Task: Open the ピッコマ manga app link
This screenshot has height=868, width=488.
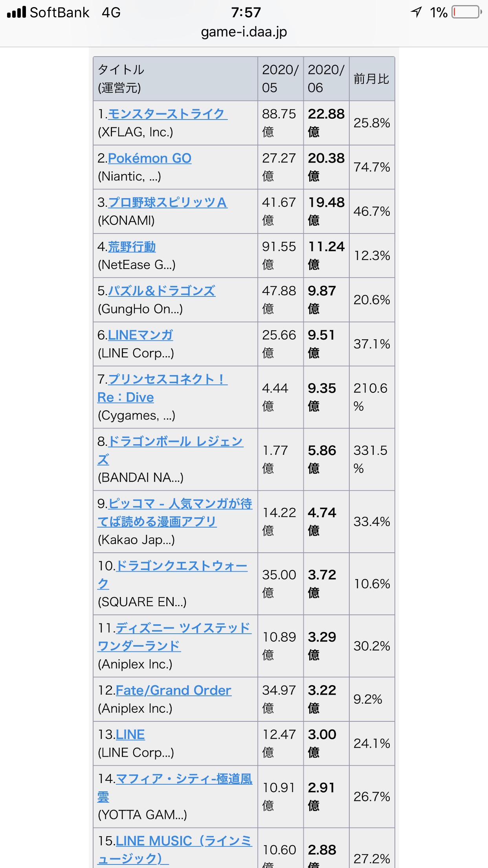Action: pos(175,512)
